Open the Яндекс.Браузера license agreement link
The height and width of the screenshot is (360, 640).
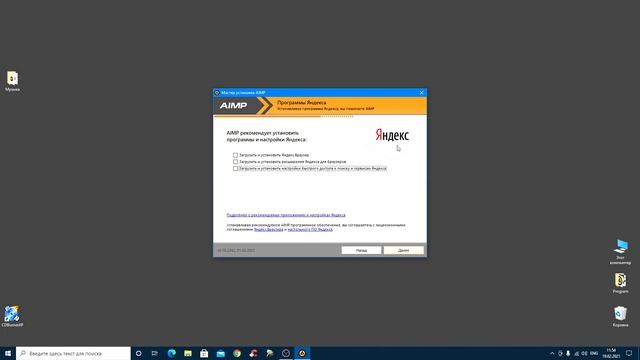pos(269,229)
